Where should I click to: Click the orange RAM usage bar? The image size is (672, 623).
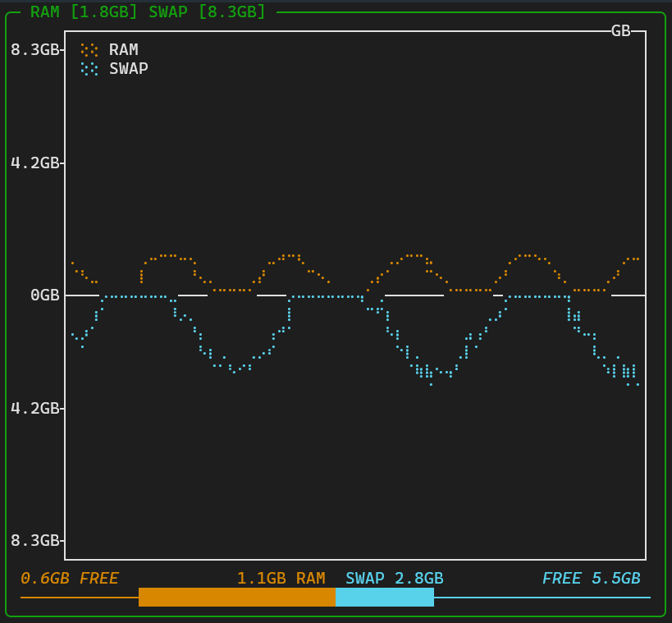pyautogui.click(x=237, y=598)
